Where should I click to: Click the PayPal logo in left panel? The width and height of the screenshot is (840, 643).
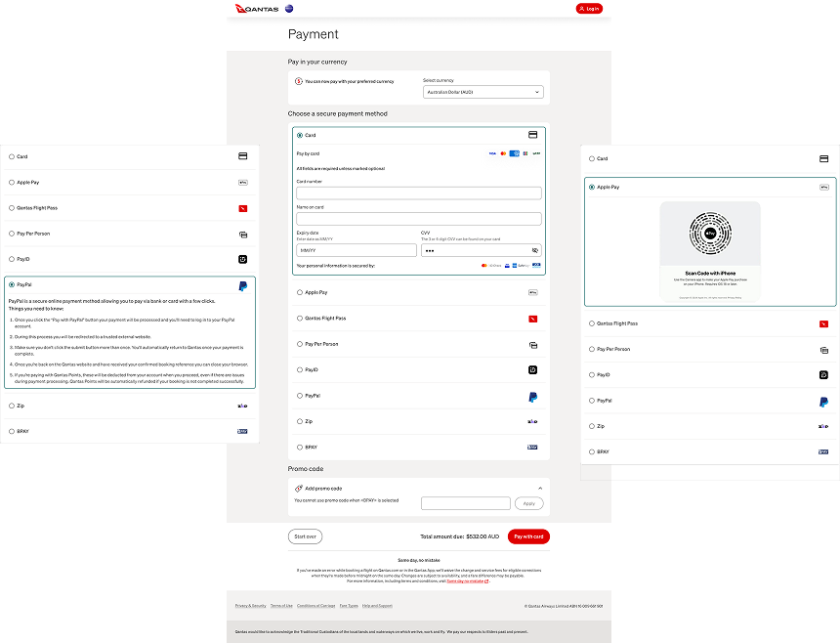242,286
